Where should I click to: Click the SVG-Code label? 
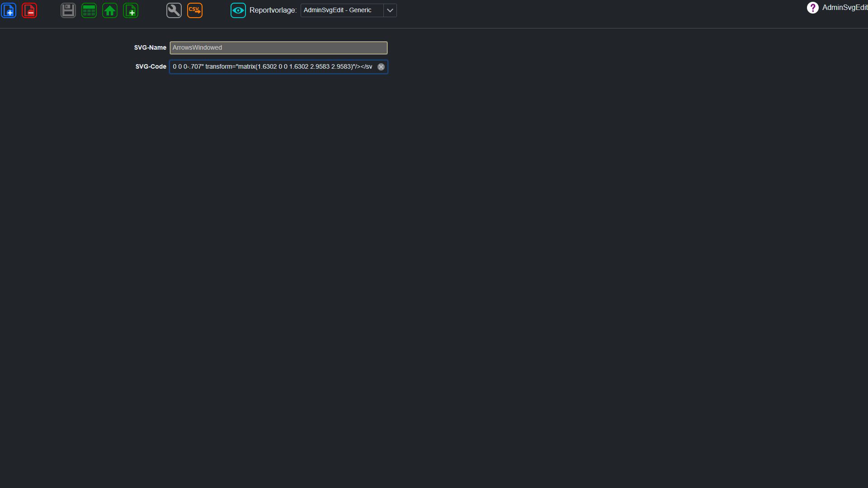[x=151, y=66]
